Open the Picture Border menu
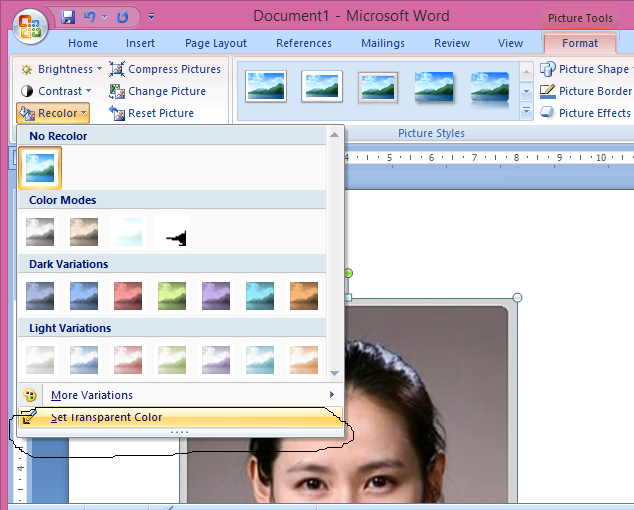The width and height of the screenshot is (634, 510). tap(586, 91)
